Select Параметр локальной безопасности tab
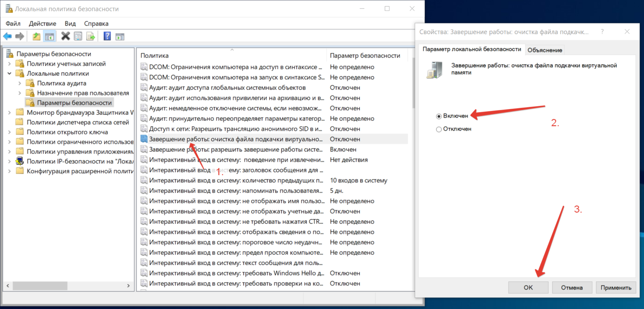Image resolution: width=644 pixels, height=309 pixels. pos(472,49)
